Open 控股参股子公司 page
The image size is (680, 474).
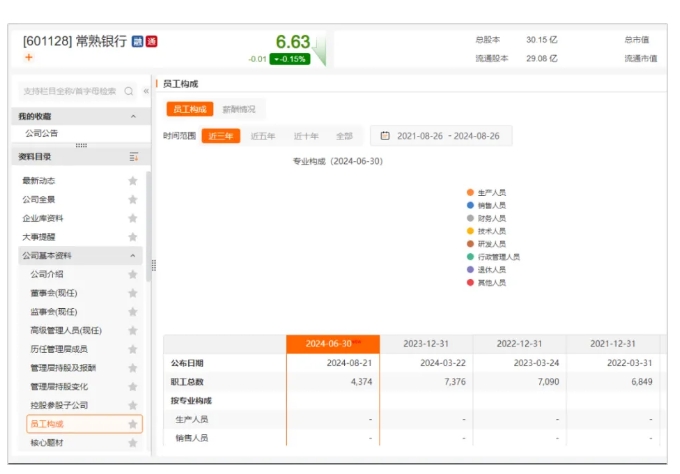pyautogui.click(x=59, y=405)
